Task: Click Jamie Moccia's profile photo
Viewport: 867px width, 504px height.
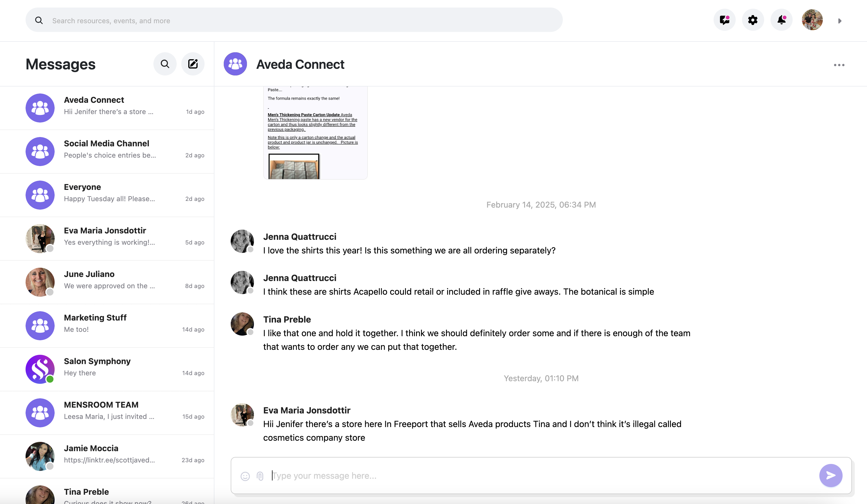Action: point(40,457)
